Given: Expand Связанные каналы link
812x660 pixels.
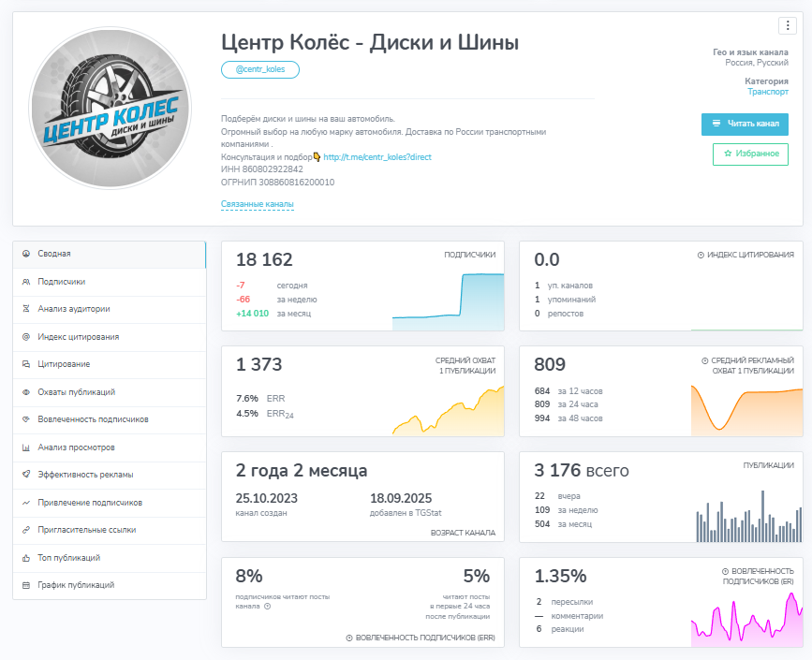Looking at the screenshot, I should (258, 204).
